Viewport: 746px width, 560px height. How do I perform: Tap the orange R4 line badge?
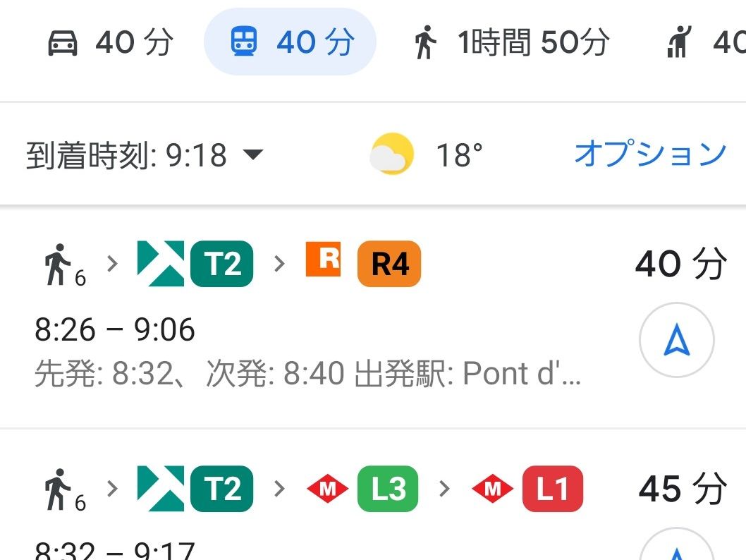point(389,264)
